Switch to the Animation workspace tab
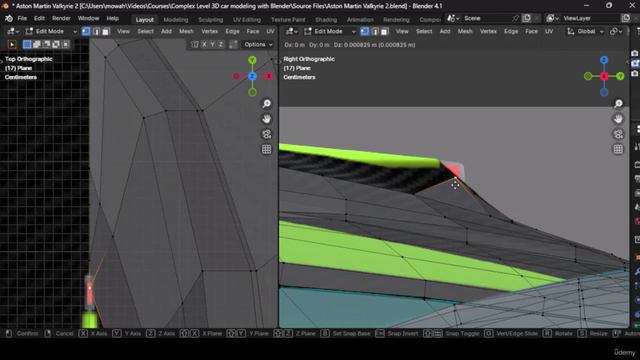The width and height of the screenshot is (640, 360). 360,20
